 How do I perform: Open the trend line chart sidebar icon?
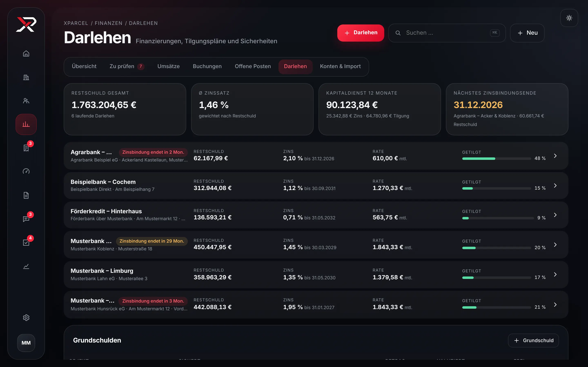(x=26, y=266)
